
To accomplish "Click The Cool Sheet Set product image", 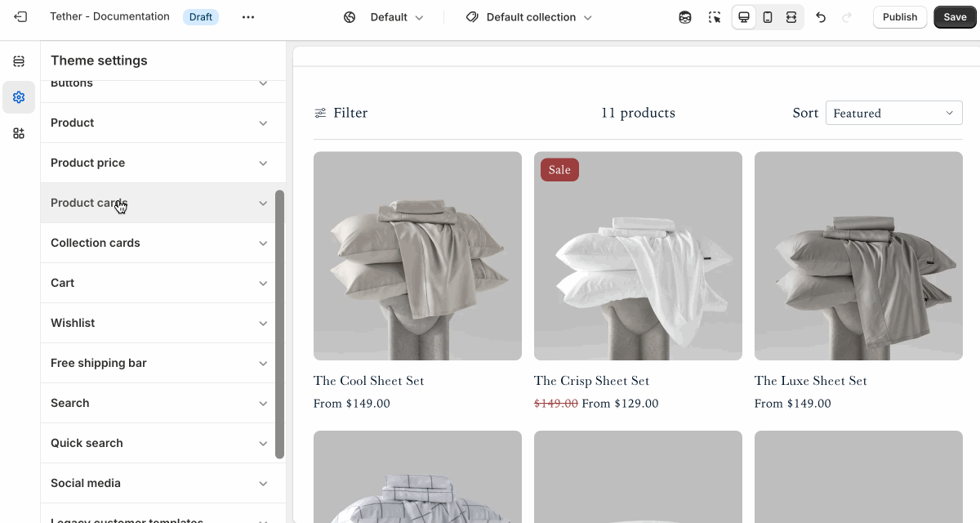I will click(417, 256).
